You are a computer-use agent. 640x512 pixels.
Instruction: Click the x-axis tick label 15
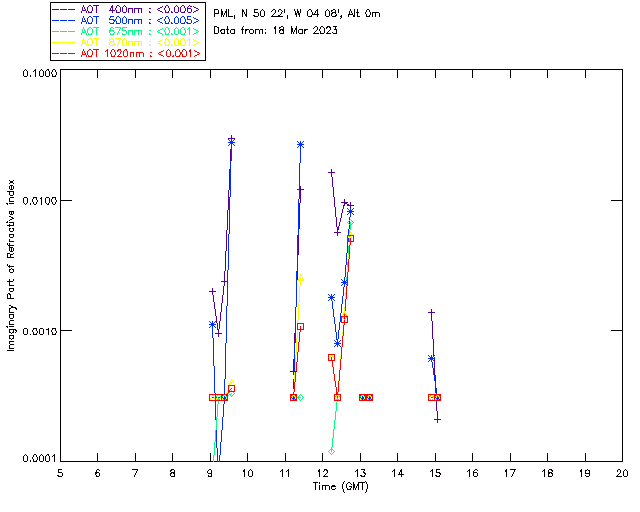point(435,474)
